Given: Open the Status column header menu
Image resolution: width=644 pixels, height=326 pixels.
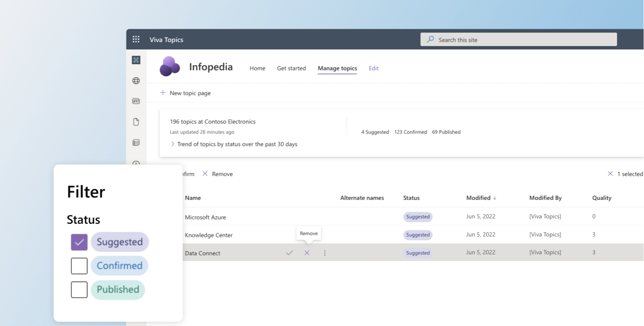Looking at the screenshot, I should (x=411, y=198).
